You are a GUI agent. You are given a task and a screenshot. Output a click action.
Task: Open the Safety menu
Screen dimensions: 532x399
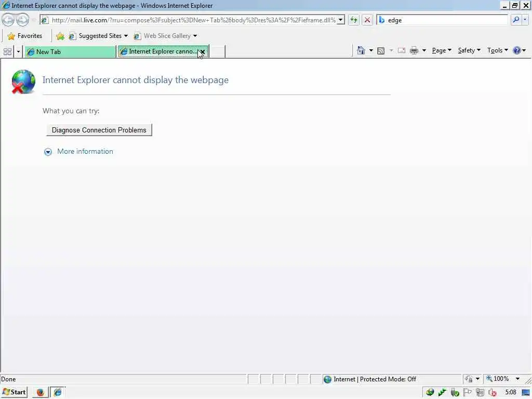[469, 50]
